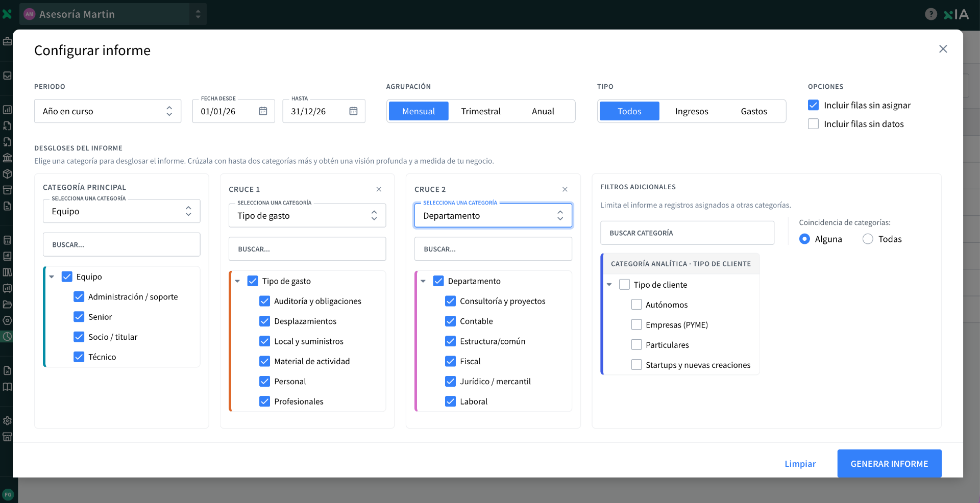This screenshot has width=980, height=503.
Task: Open the help question mark icon
Action: 931,14
